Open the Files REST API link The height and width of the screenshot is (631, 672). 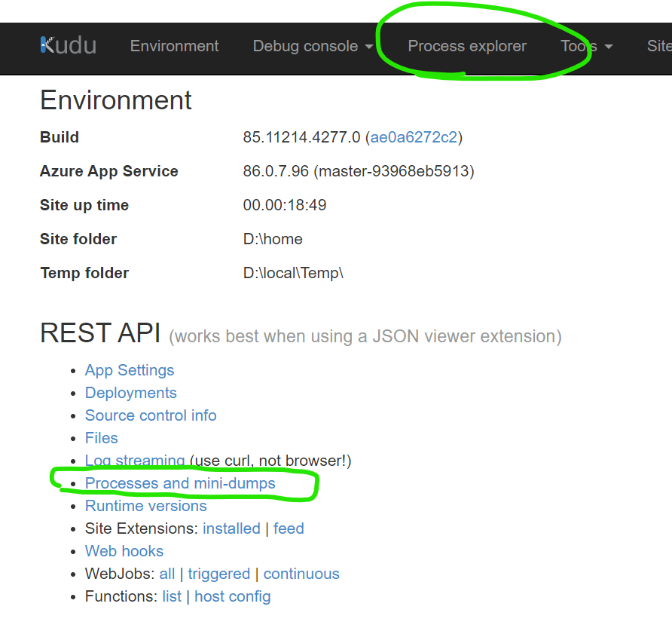102,438
